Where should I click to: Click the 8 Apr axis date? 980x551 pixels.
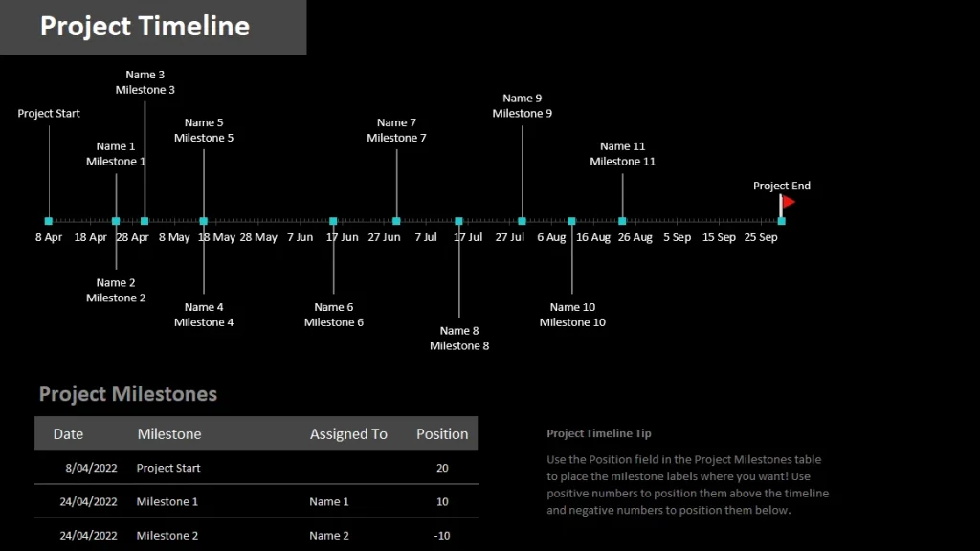(49, 237)
